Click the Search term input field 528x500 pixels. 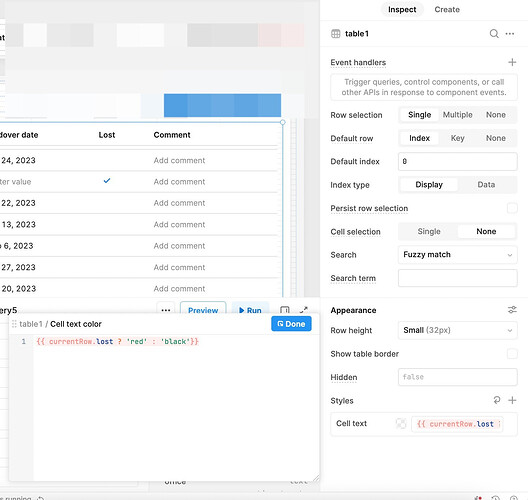[x=458, y=278]
